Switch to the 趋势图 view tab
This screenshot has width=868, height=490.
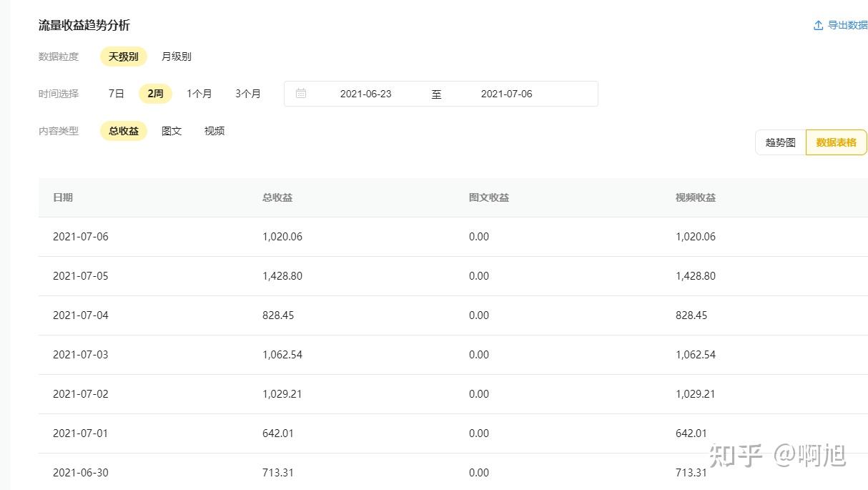[781, 142]
